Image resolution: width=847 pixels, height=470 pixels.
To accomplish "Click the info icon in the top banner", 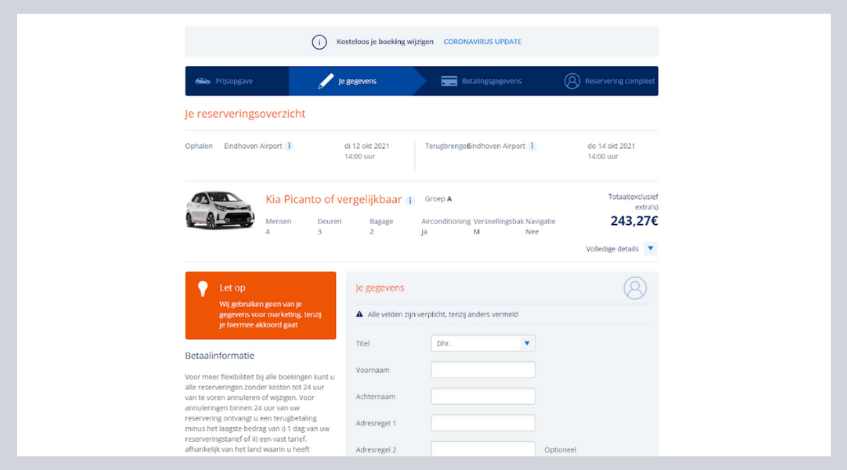I will click(x=319, y=42).
